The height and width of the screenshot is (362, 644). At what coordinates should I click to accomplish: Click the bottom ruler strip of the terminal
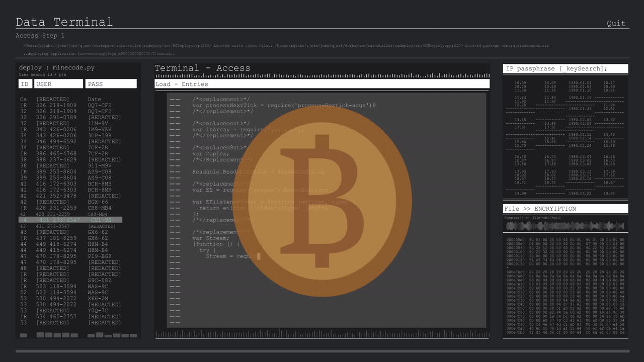[322, 334]
